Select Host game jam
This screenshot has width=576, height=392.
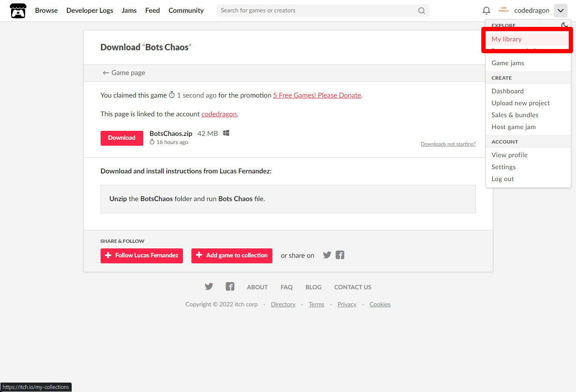(528, 127)
